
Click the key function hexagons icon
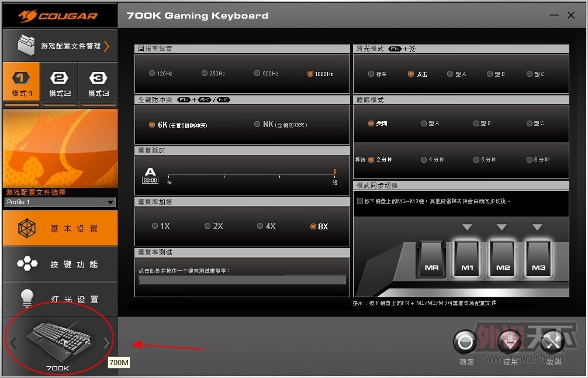coord(27,263)
